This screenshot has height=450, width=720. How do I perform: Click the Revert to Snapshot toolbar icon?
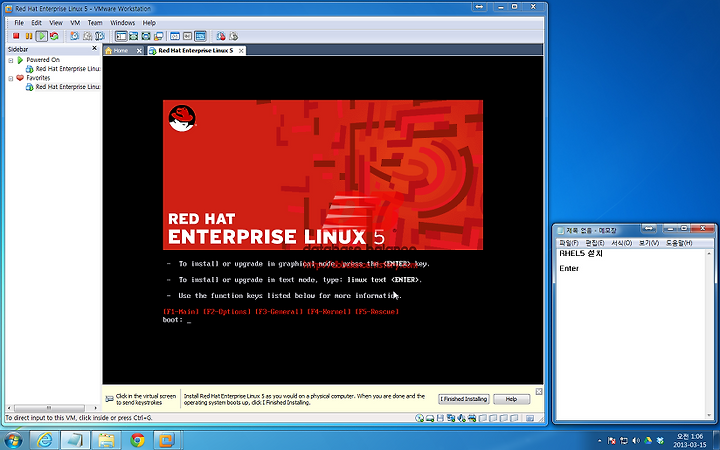(87, 36)
